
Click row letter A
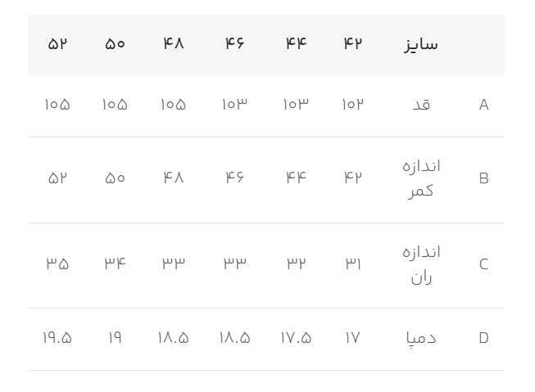(483, 105)
